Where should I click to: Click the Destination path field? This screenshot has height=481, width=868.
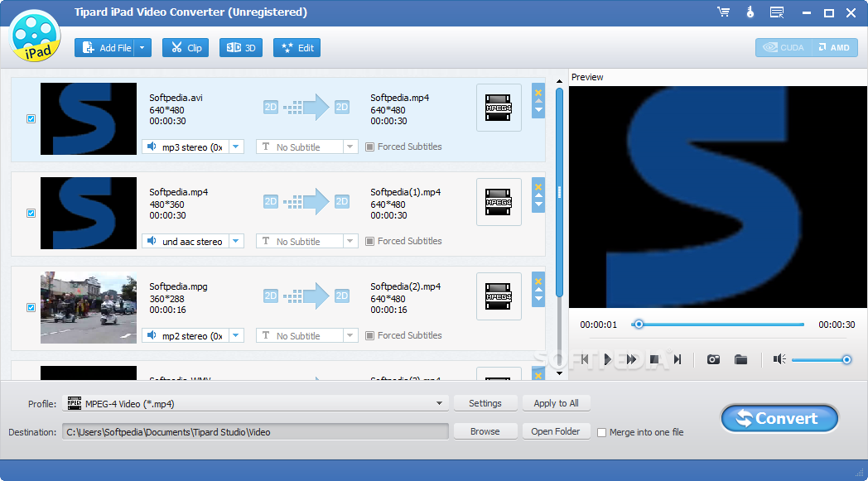pos(255,431)
